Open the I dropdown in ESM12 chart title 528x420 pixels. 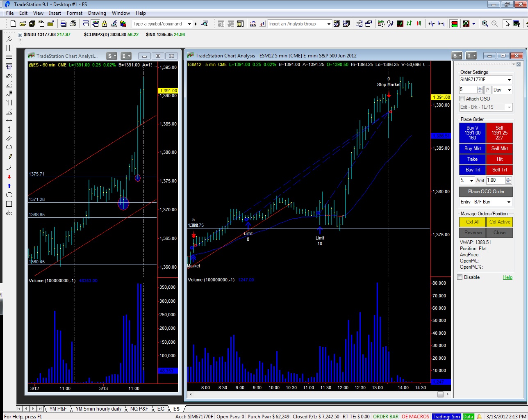click(471, 55)
